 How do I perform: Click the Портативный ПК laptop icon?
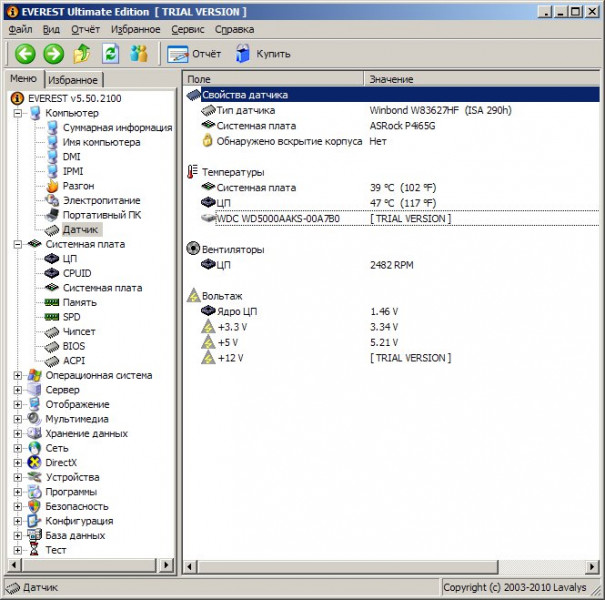click(52, 215)
